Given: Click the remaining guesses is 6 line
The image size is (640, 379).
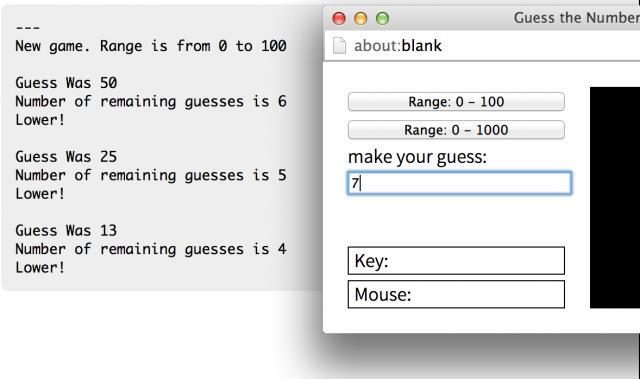Looking at the screenshot, I should (151, 101).
